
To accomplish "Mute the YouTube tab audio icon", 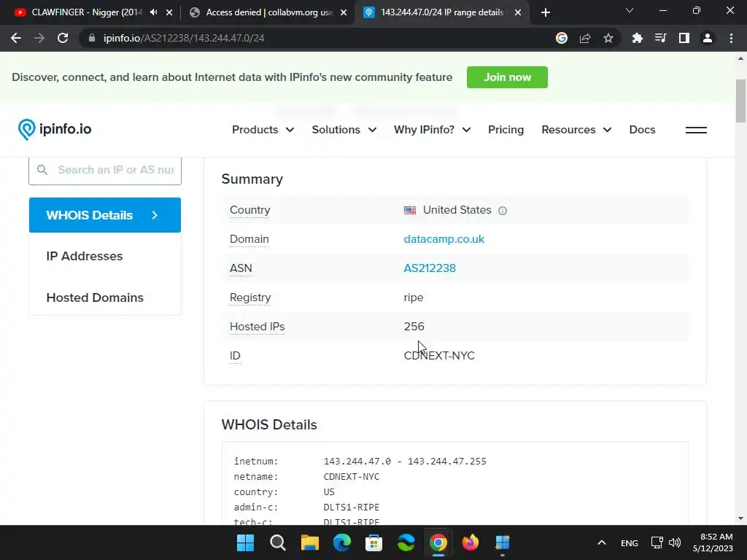I will tap(153, 12).
